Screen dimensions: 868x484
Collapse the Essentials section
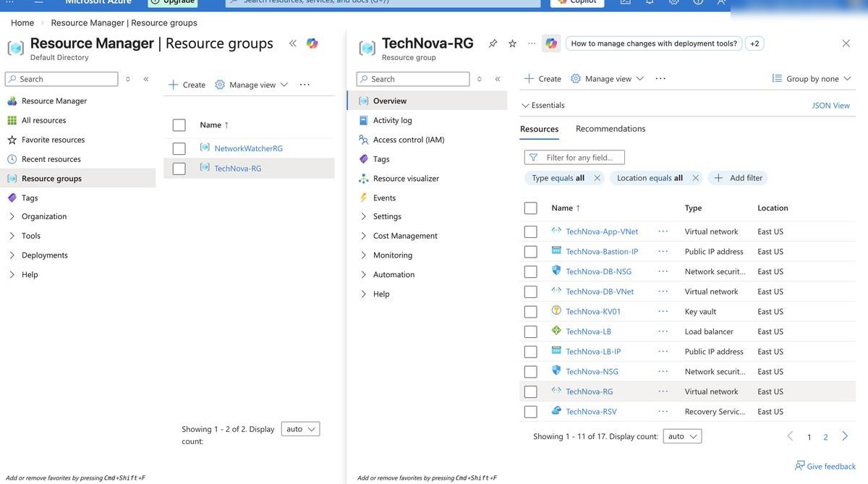click(543, 105)
